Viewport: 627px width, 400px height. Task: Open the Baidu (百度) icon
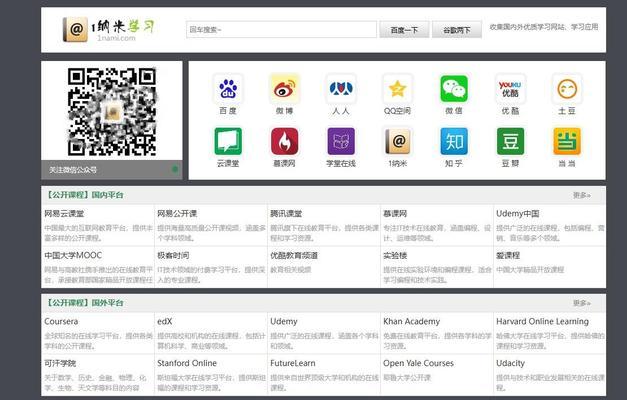pos(228,89)
